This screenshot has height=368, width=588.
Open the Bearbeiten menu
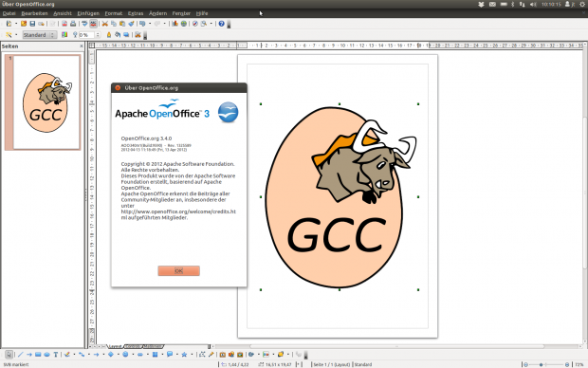[34, 13]
